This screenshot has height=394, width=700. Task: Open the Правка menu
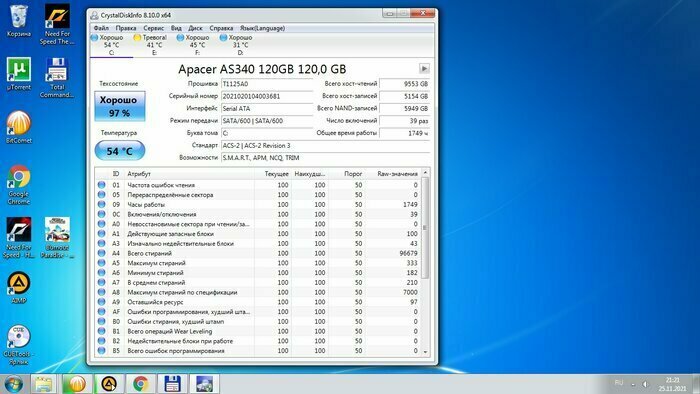[x=126, y=28]
